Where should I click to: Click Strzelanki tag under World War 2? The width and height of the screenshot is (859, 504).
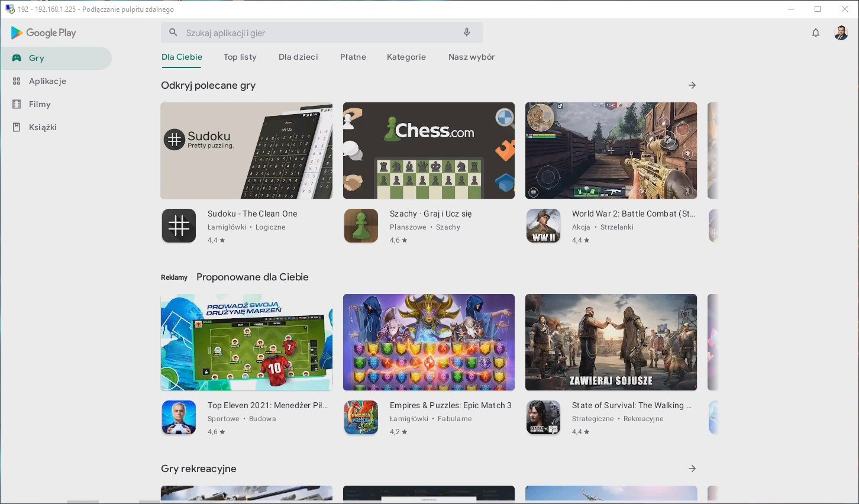[x=617, y=227]
